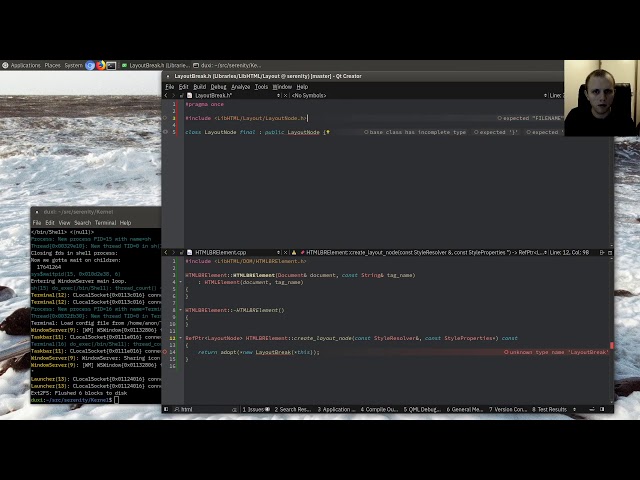Open the 8 Test Results pane

click(x=549, y=409)
